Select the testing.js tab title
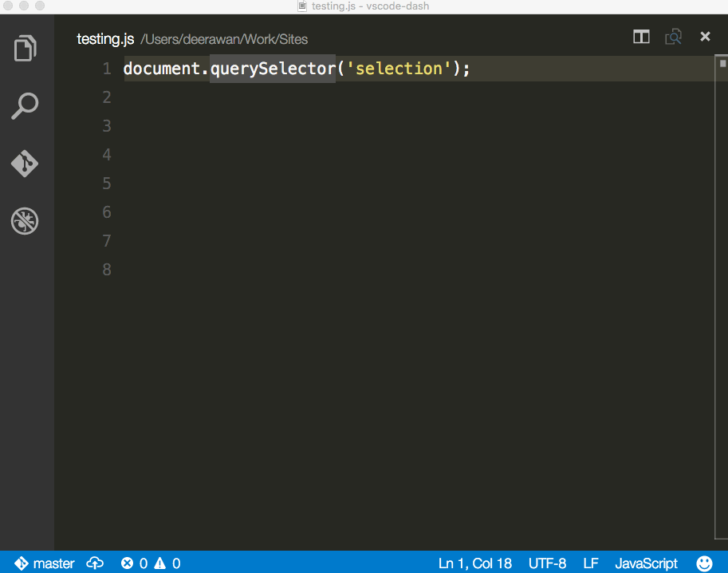 coord(104,38)
